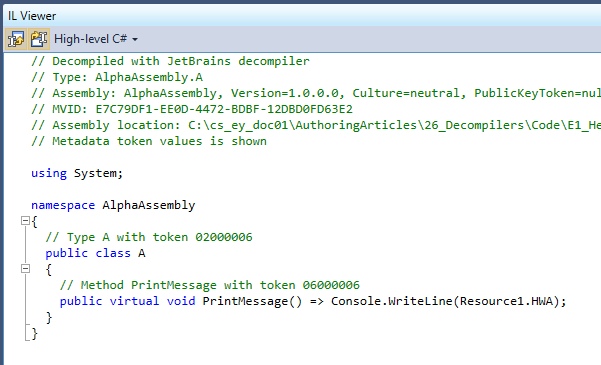
Task: Click the 'using System;' line
Action: click(x=77, y=174)
